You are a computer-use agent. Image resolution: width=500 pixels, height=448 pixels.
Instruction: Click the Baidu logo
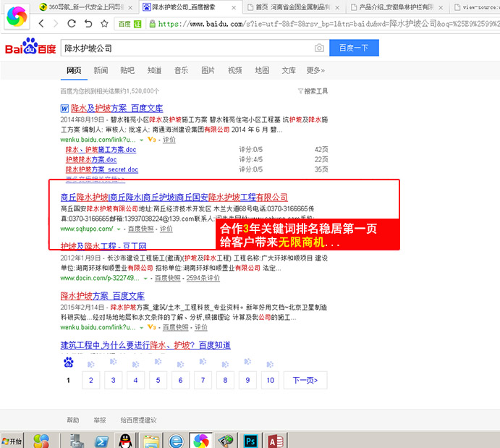30,47
